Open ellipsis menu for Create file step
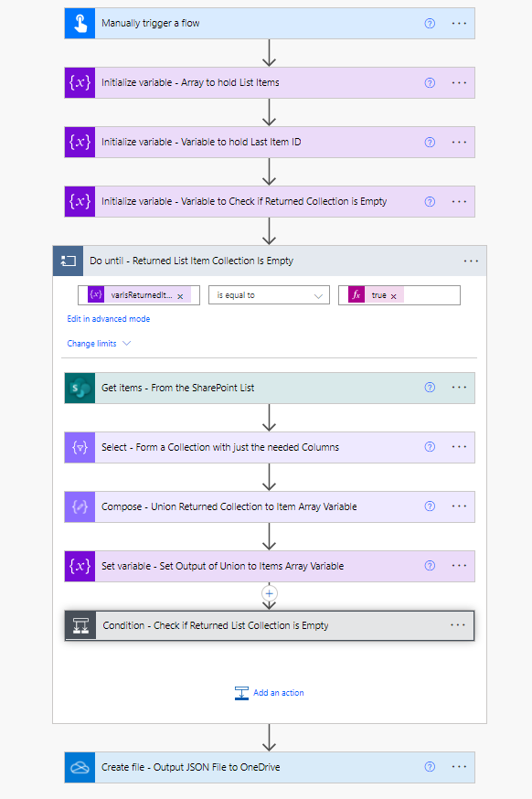 [x=459, y=767]
